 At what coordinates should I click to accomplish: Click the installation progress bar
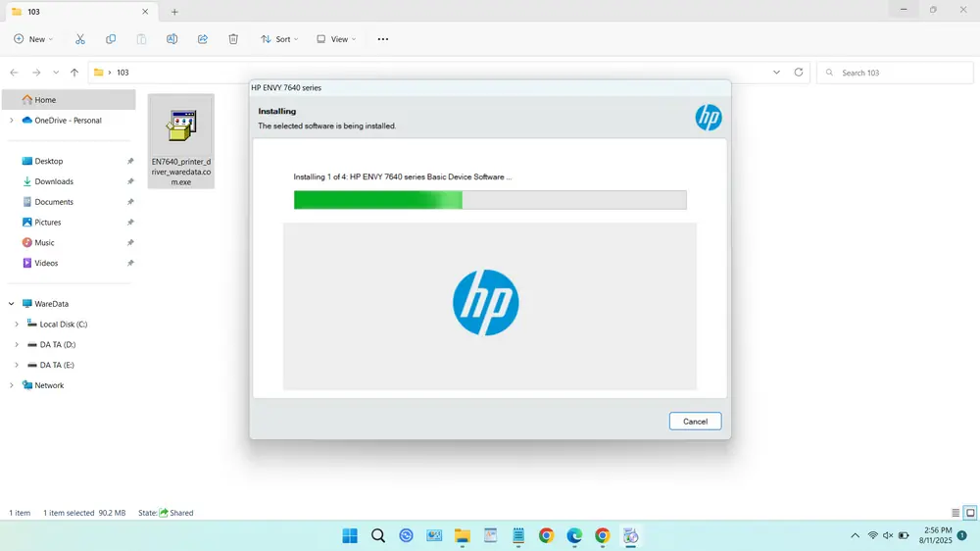490,200
